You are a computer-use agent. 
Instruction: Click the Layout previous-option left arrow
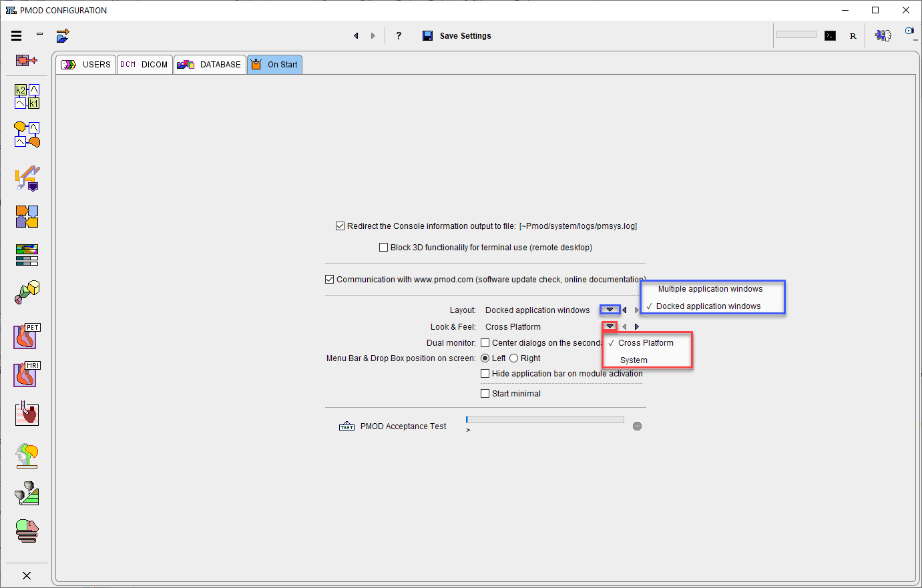click(624, 310)
